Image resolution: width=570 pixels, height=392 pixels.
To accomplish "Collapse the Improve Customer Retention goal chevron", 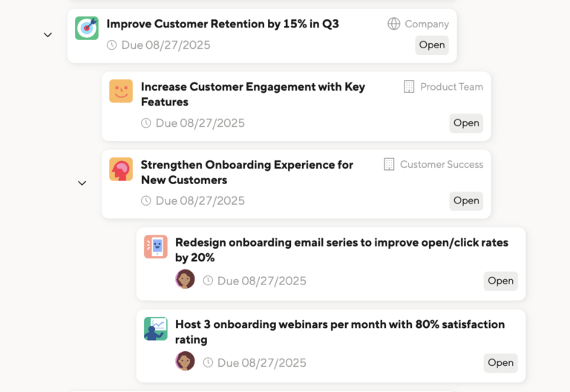I will point(47,35).
